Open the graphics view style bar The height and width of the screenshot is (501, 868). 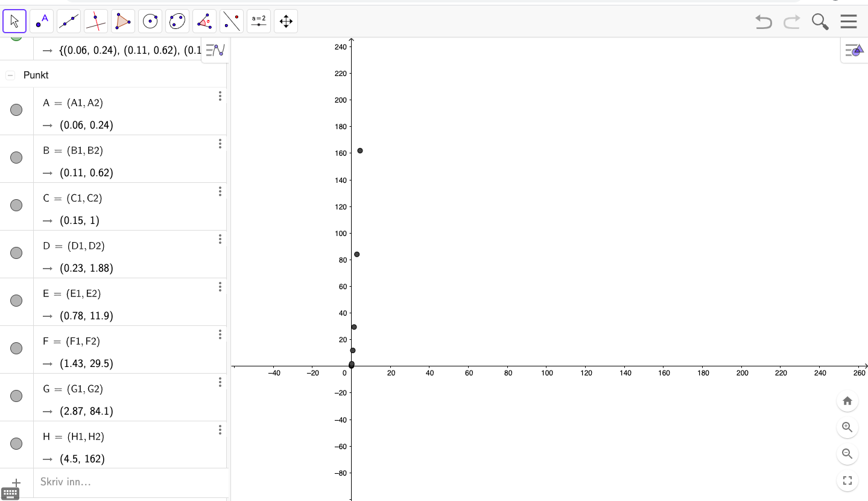[854, 51]
